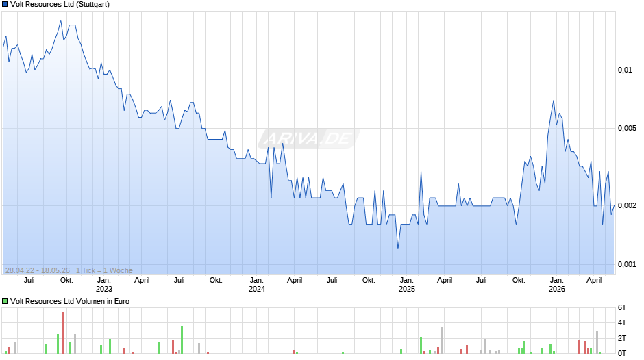Click the 'Jan. 2024' time axis label

click(257, 285)
